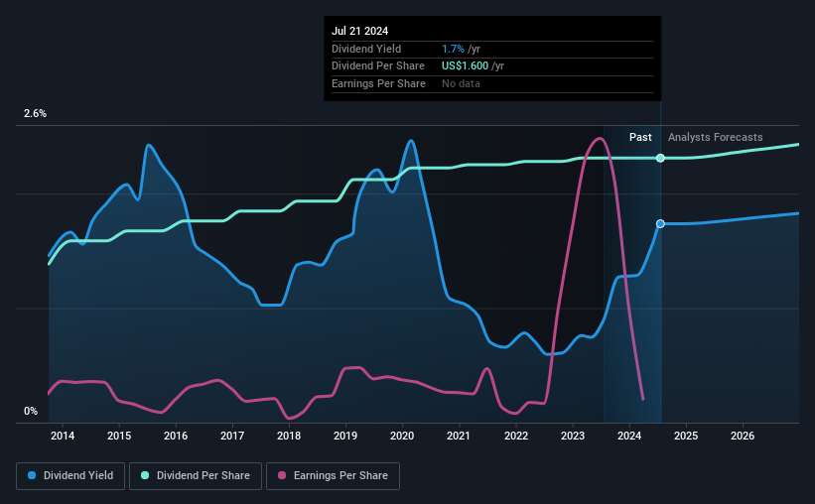Click the teal Dividend Per Share legend dot
Viewport: 815px width, 504px height.
(x=145, y=475)
